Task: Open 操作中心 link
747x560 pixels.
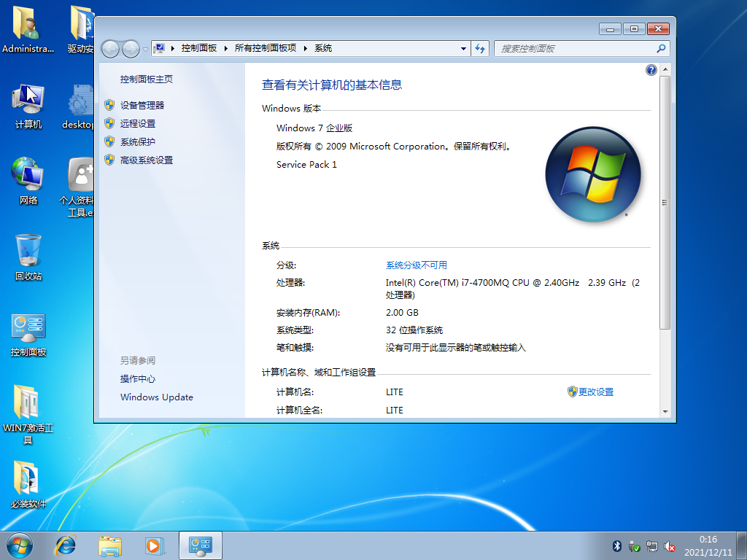Action: click(138, 378)
